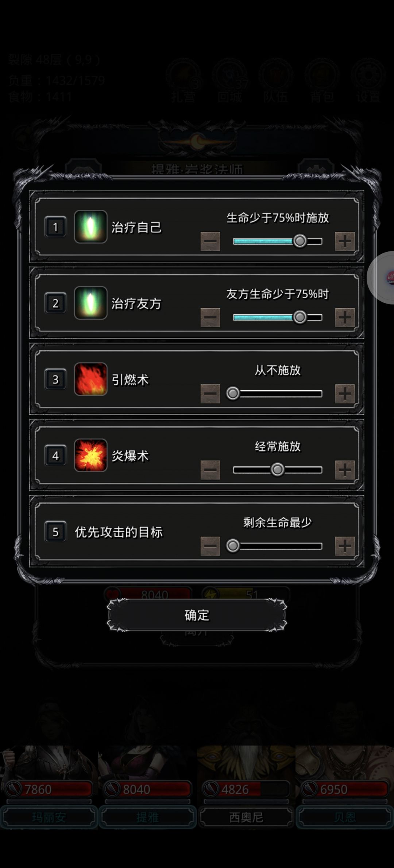Tap the 治疗自己 green heal skill icon
Screen dimensions: 394x868
coord(90,227)
